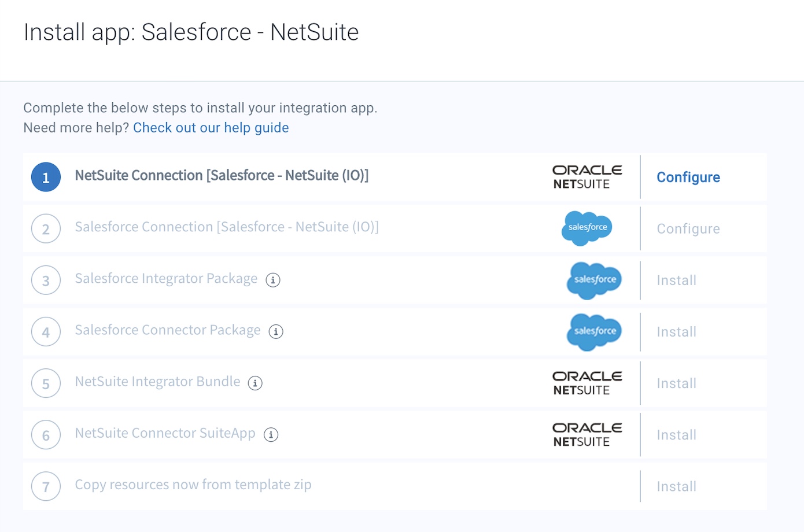Configure the Salesforce Connection step
Screen dimensions: 804x532
[688, 229]
